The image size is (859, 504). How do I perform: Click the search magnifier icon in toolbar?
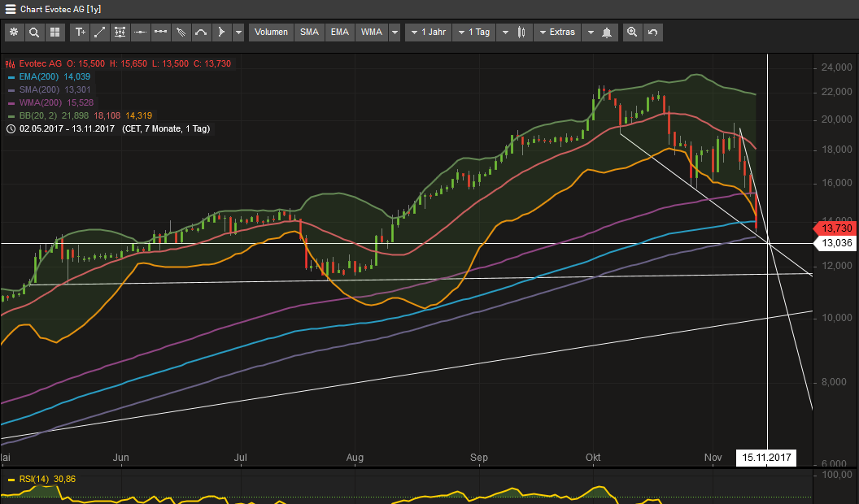34,33
